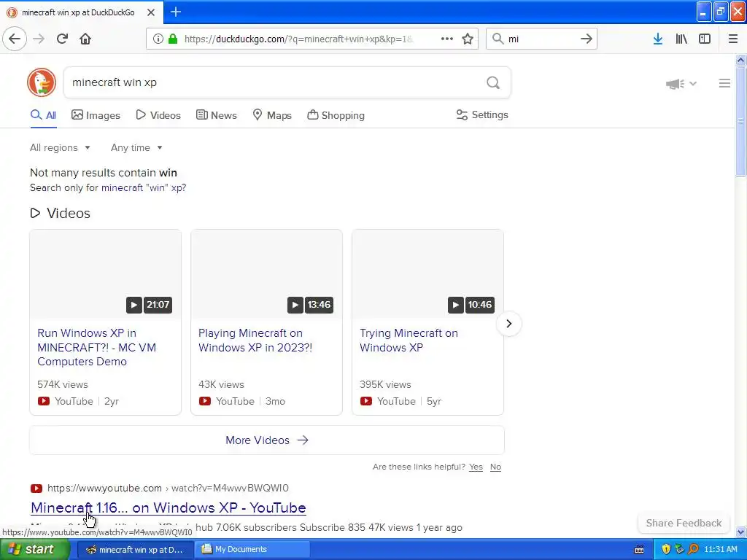Click the green padlock security icon
The width and height of the screenshot is (747, 560).
tap(173, 39)
